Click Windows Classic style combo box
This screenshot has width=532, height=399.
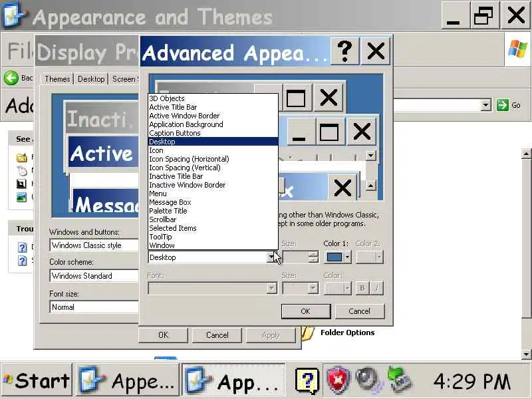(x=94, y=245)
